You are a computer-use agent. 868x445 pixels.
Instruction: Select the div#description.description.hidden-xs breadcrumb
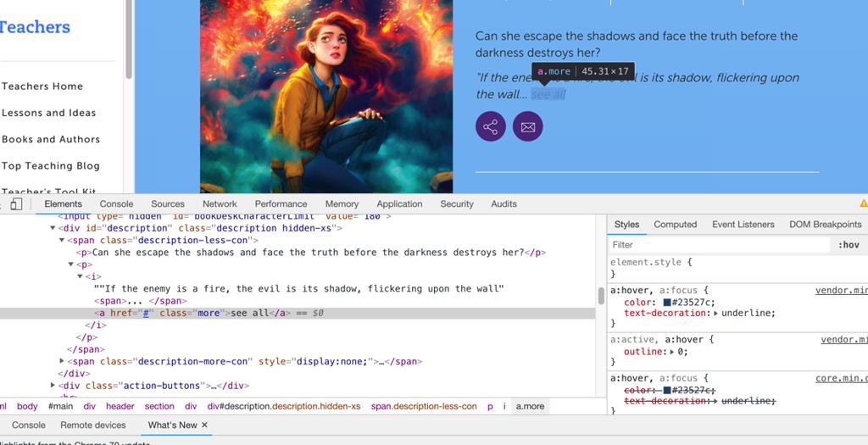(x=283, y=406)
